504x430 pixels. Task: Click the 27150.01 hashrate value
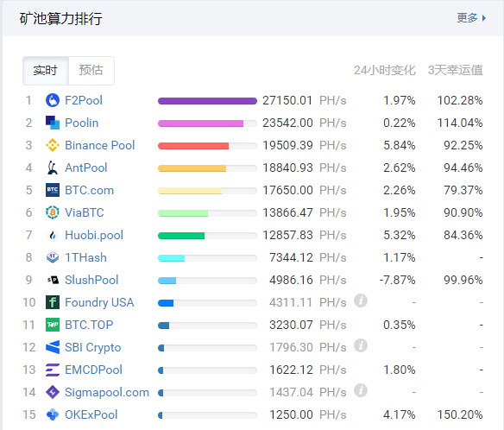287,100
